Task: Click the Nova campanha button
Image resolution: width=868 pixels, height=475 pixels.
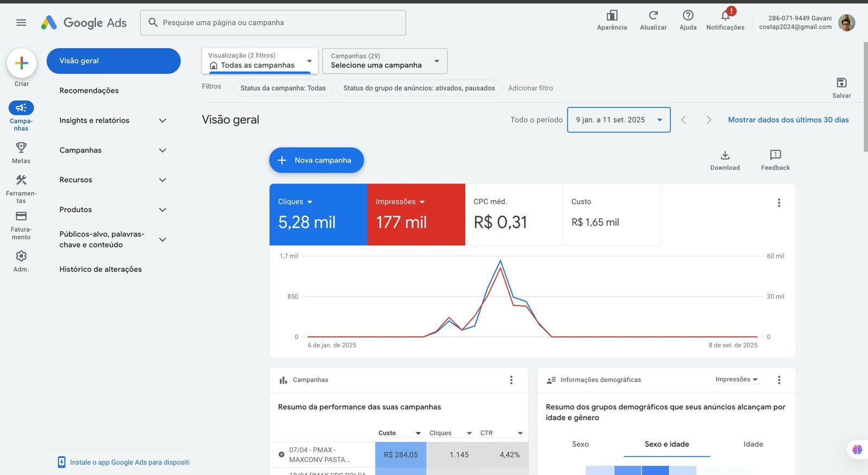Action: [x=316, y=160]
